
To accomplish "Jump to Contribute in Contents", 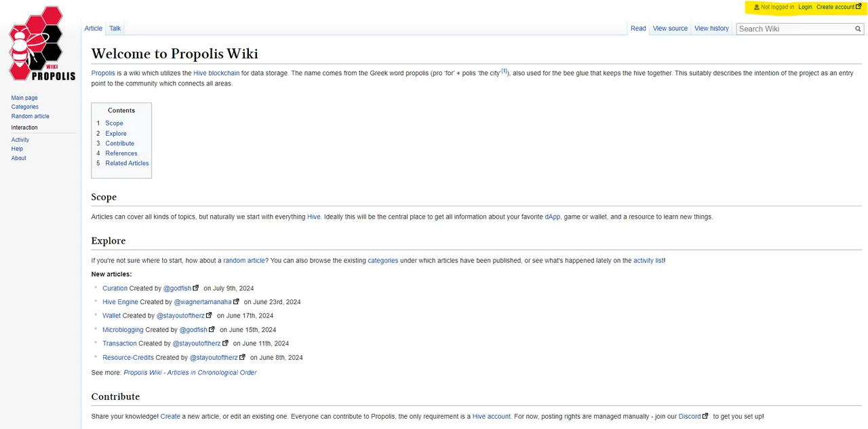I will (x=120, y=143).
